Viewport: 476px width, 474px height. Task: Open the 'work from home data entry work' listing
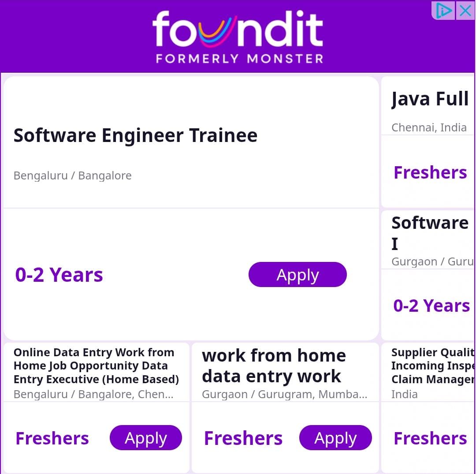click(x=274, y=366)
